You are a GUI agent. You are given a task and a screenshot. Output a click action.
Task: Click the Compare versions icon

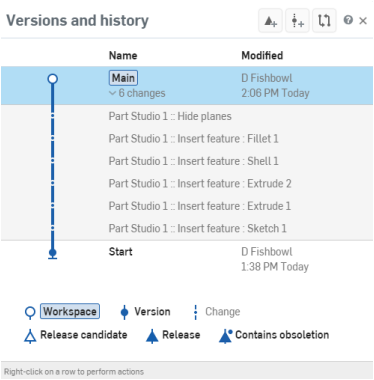[x=324, y=21]
